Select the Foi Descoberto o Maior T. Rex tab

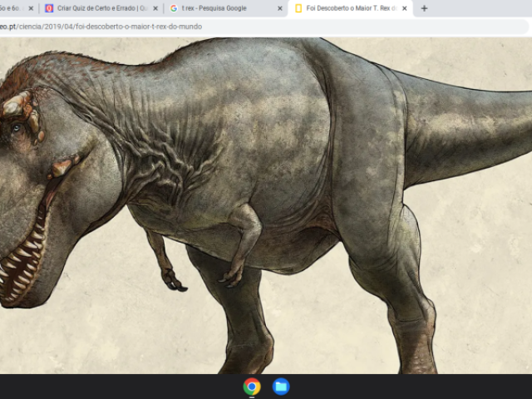coord(351,8)
